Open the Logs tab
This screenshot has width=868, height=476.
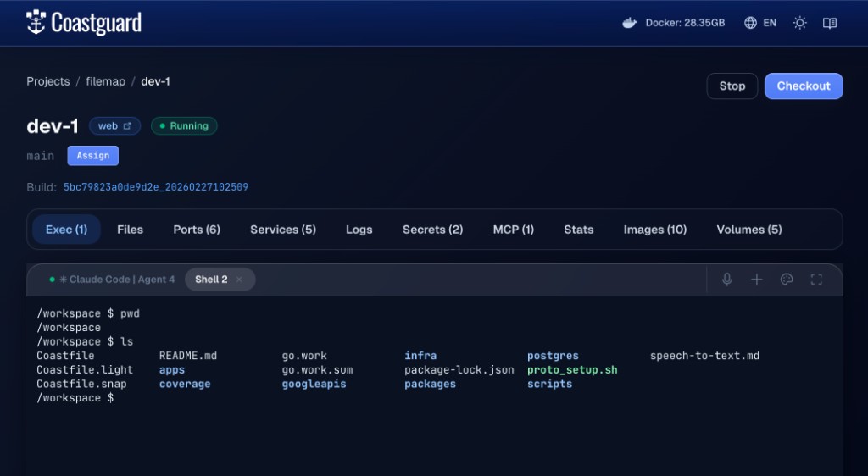pyautogui.click(x=359, y=230)
